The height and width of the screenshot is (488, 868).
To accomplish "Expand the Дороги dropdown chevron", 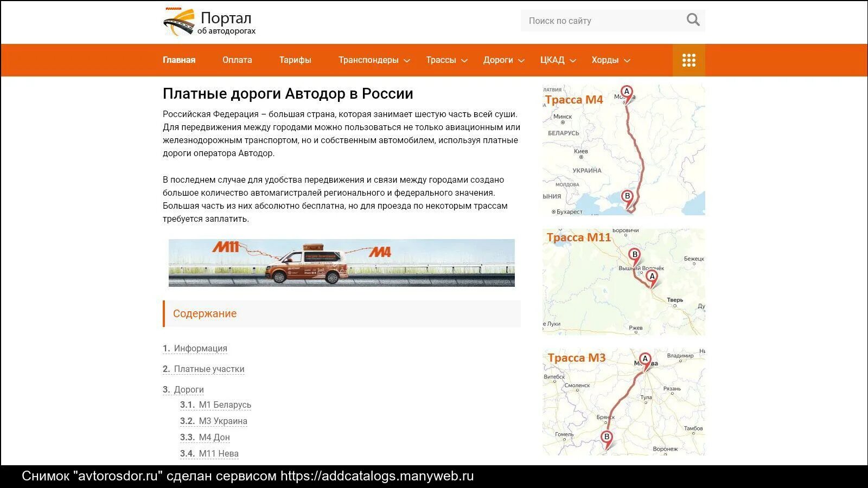I will [521, 61].
